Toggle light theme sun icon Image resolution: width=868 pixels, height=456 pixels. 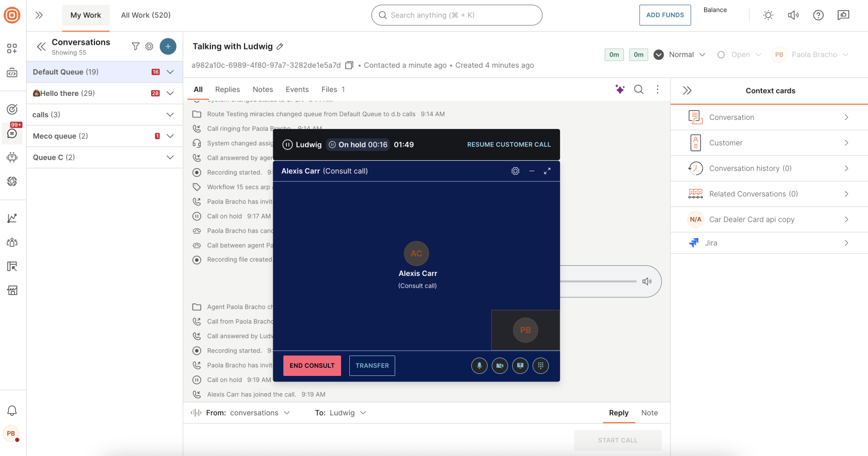[x=768, y=15]
